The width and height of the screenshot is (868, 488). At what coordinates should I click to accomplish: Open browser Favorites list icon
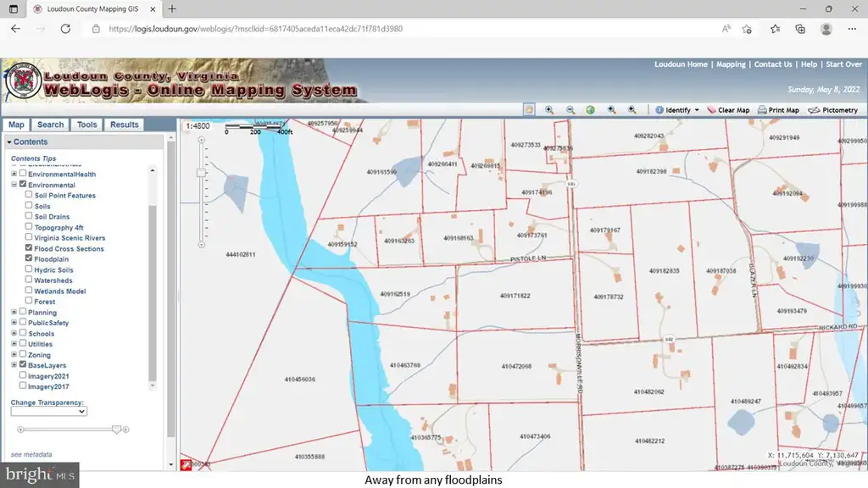pos(775,29)
